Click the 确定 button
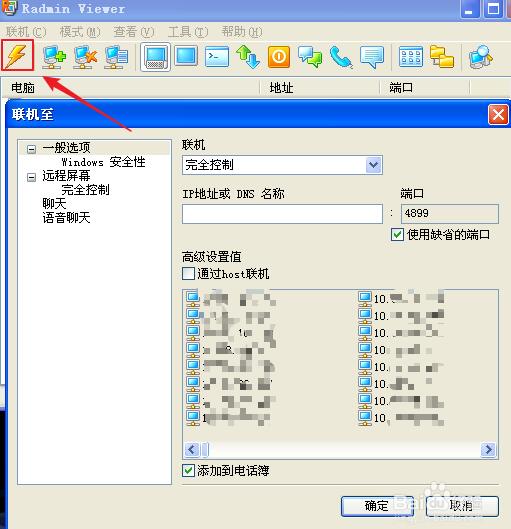Image resolution: width=511 pixels, height=529 pixels. point(377,506)
